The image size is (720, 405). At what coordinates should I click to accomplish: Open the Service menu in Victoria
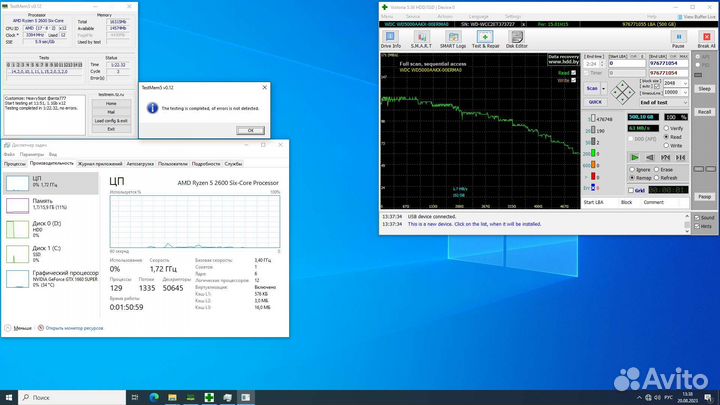coord(413,17)
